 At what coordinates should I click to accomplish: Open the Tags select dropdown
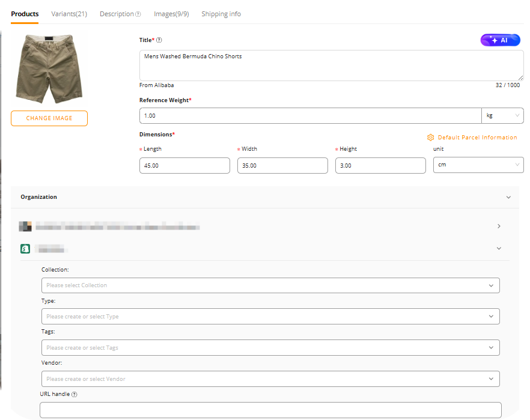270,348
